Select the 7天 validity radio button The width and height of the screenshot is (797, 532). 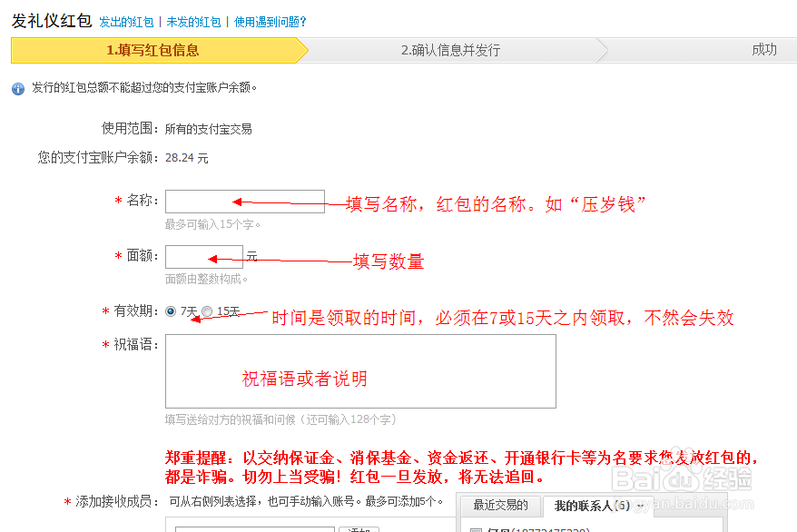[x=170, y=312]
